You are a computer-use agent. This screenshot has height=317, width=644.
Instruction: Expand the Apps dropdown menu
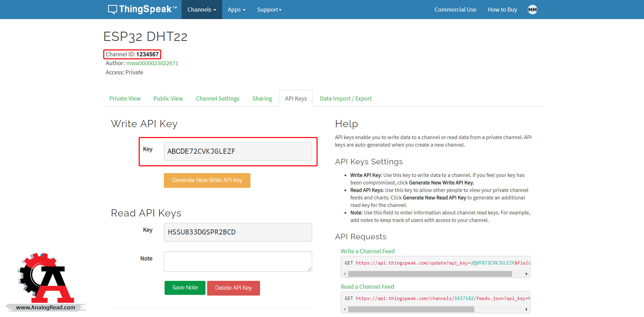236,10
